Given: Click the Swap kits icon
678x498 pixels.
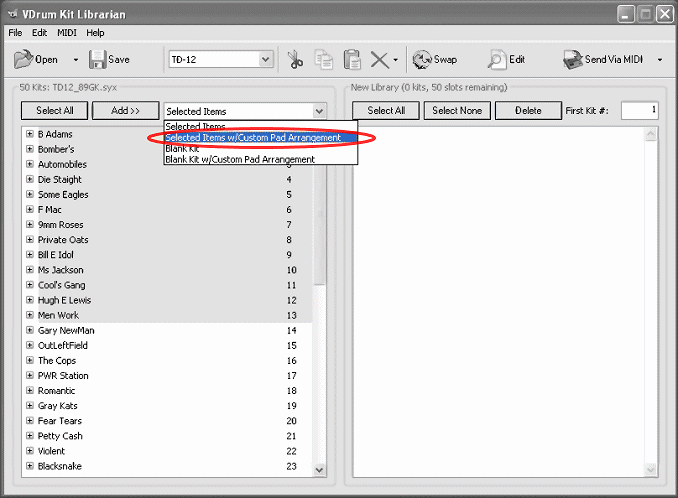Looking at the screenshot, I should click(422, 60).
